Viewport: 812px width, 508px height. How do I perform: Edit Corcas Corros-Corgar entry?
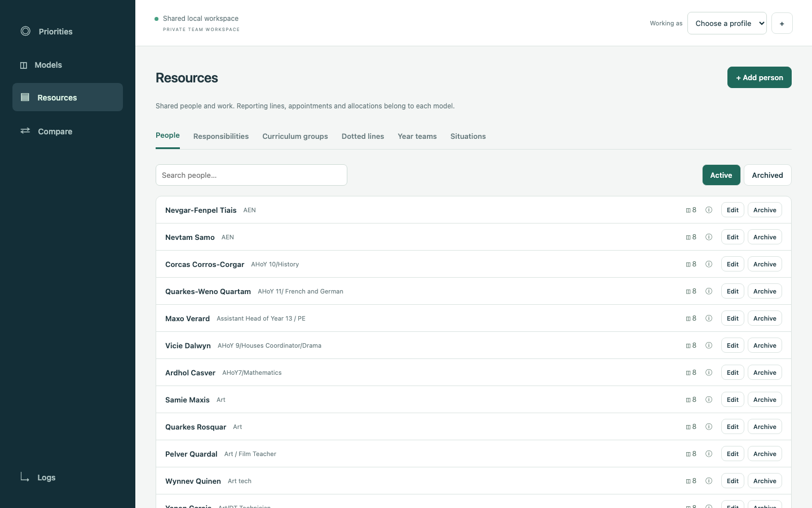pyautogui.click(x=732, y=264)
